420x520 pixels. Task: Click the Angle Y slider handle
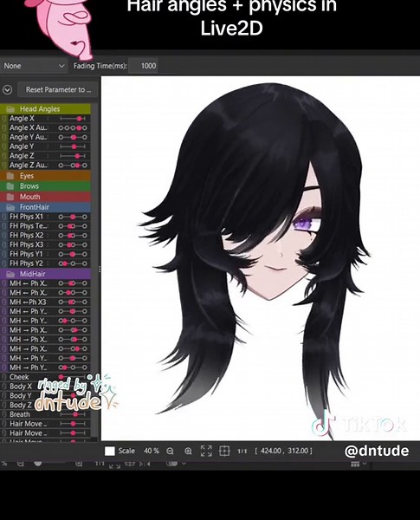pyautogui.click(x=74, y=146)
